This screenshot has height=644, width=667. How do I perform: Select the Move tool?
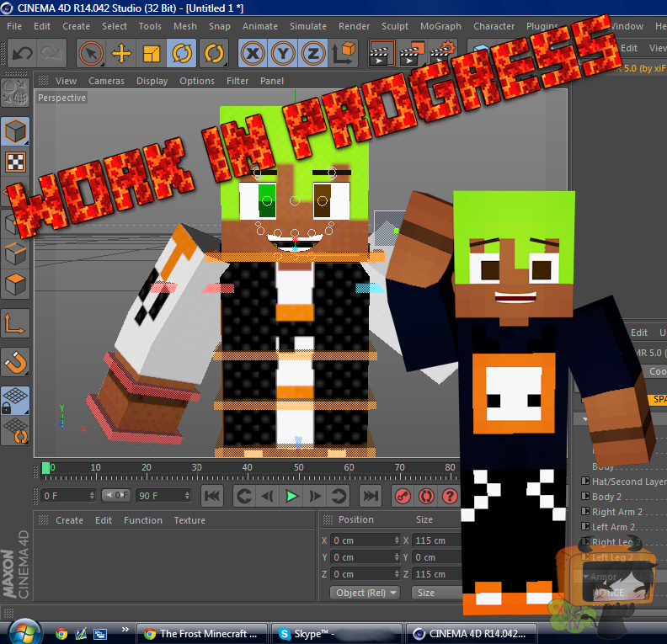click(121, 53)
